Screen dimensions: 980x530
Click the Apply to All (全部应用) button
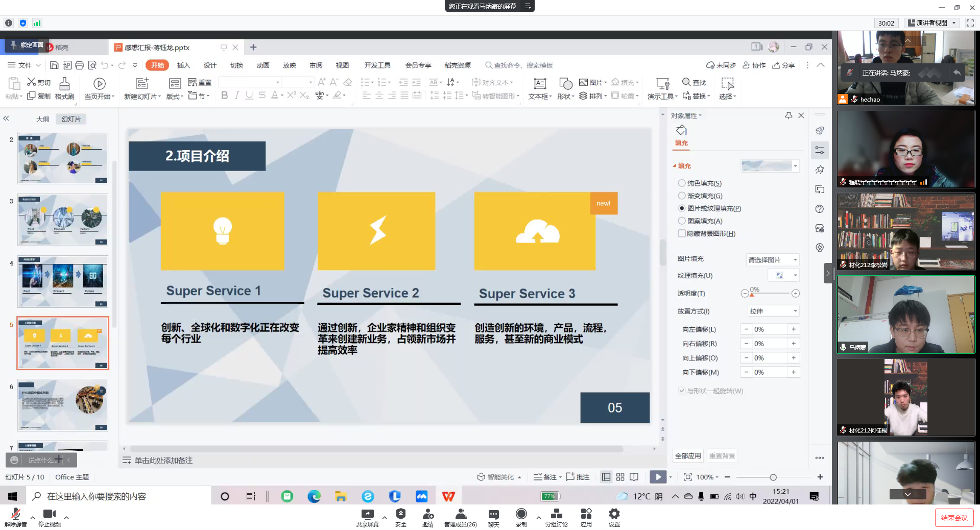click(x=688, y=456)
